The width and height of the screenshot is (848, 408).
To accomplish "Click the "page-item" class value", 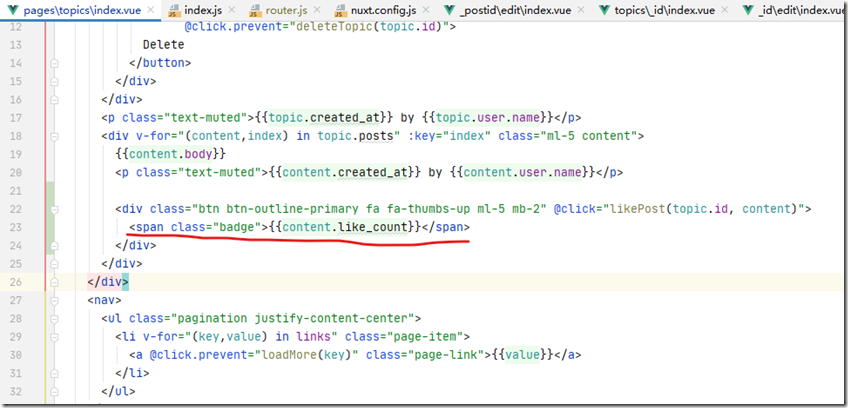I will click(x=425, y=337).
